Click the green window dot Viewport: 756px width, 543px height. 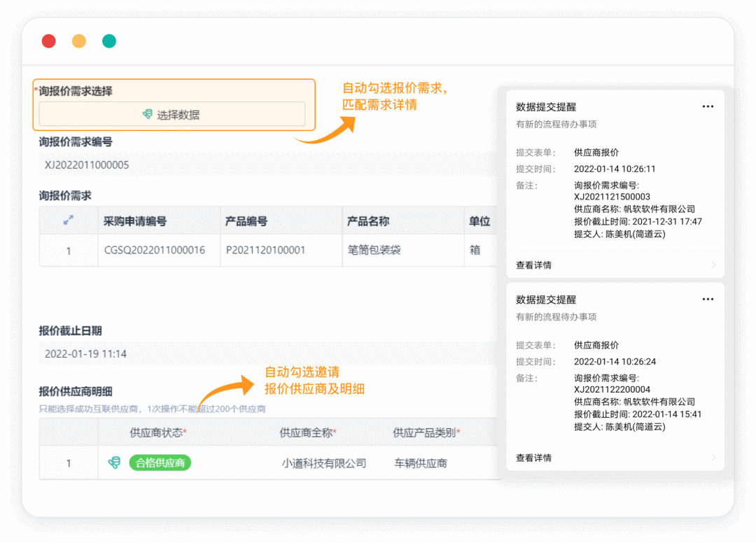click(x=109, y=41)
